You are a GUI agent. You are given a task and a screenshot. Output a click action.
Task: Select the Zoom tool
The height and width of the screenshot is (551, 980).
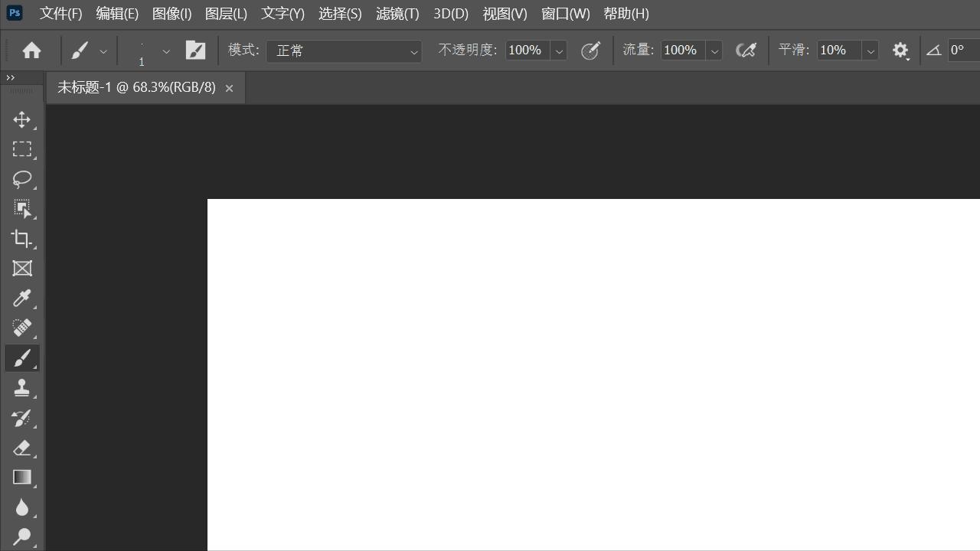[21, 536]
